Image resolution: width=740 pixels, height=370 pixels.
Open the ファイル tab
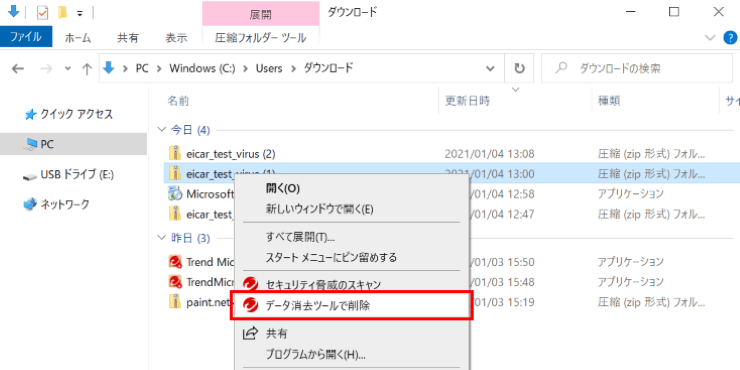pyautogui.click(x=26, y=36)
